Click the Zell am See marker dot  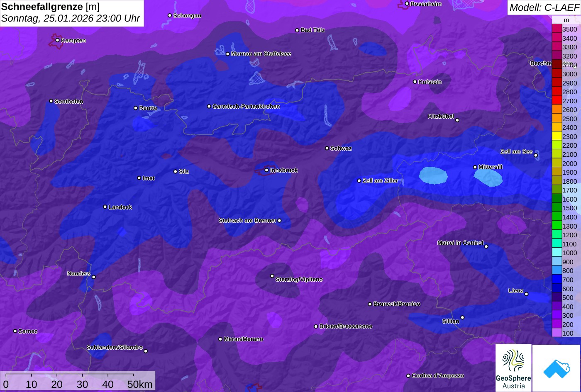tap(536, 156)
